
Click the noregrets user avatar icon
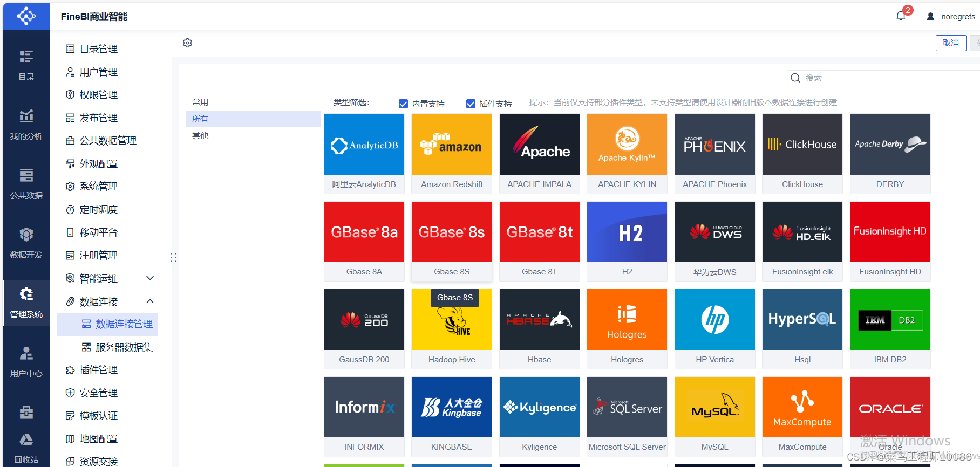(930, 17)
